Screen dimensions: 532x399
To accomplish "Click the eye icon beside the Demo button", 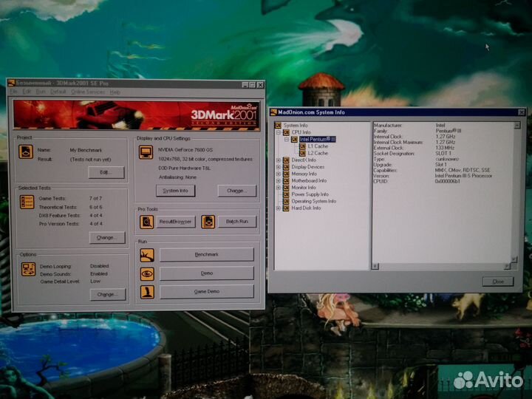I will [x=147, y=273].
